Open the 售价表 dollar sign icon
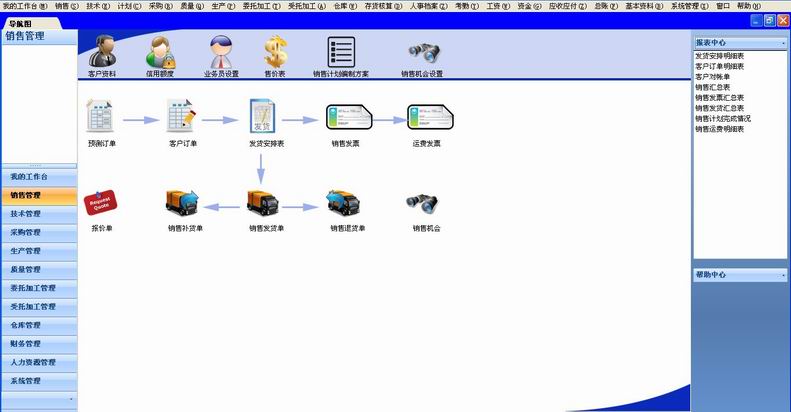This screenshot has height=412, width=791. click(278, 51)
